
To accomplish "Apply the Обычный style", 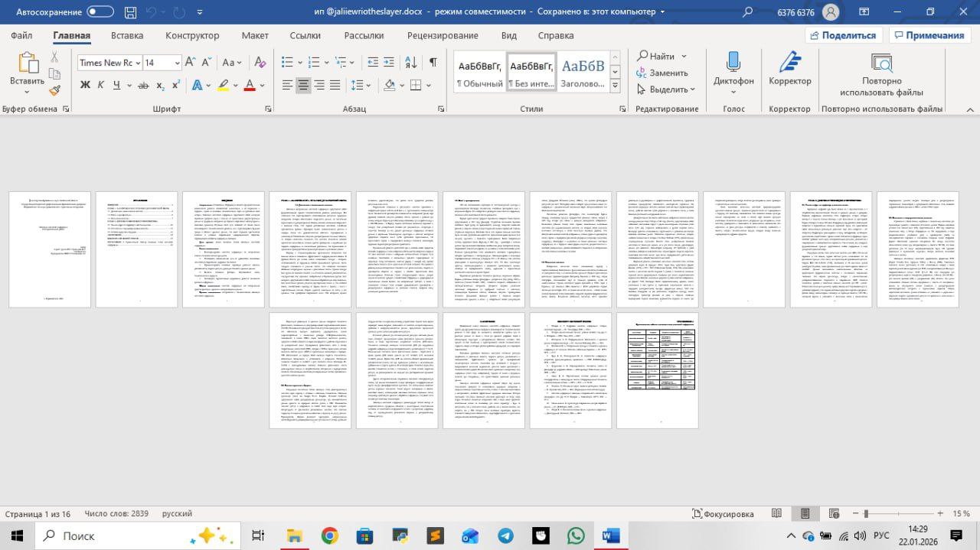I will [x=479, y=73].
